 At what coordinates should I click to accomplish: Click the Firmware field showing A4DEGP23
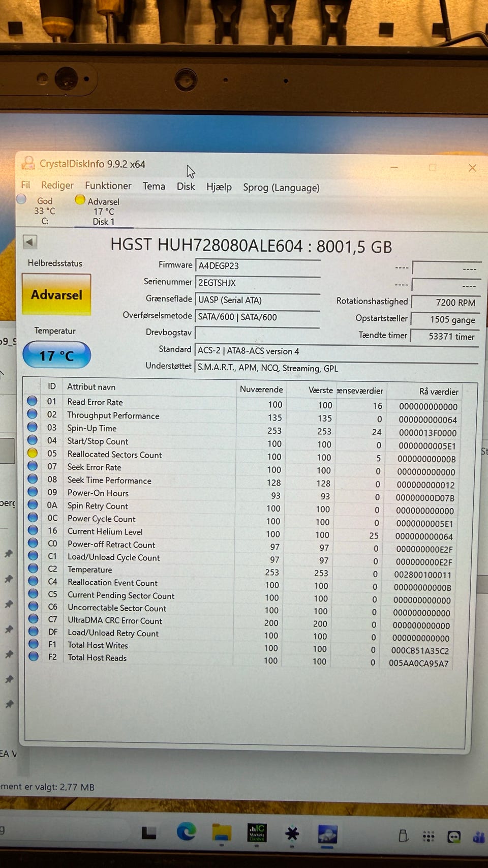pos(258,265)
